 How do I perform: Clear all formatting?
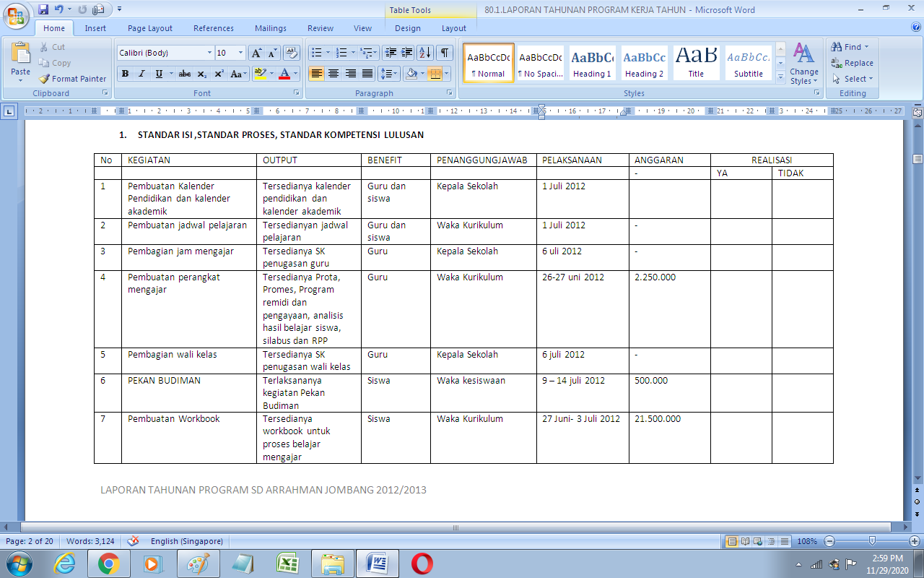pos(292,53)
